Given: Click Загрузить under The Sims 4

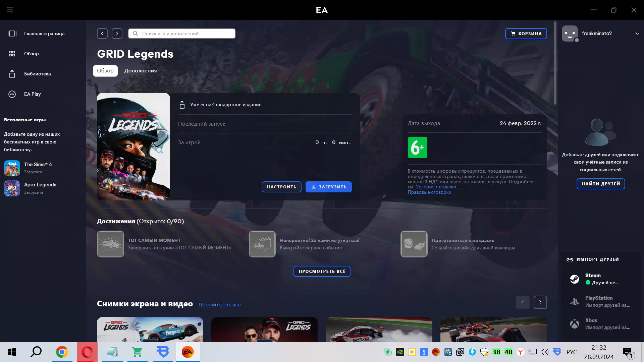Looking at the screenshot, I should [x=34, y=172].
